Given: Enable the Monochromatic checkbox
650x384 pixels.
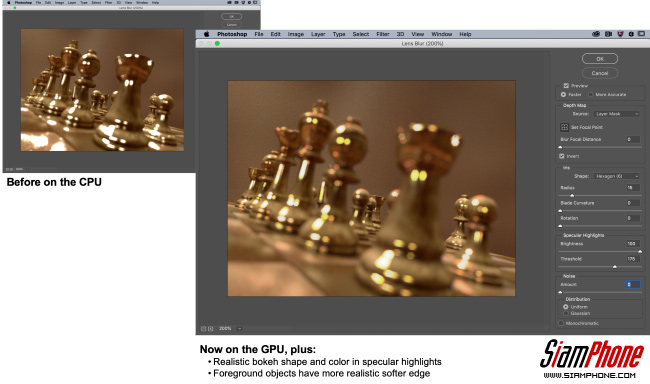Looking at the screenshot, I should pyautogui.click(x=561, y=323).
